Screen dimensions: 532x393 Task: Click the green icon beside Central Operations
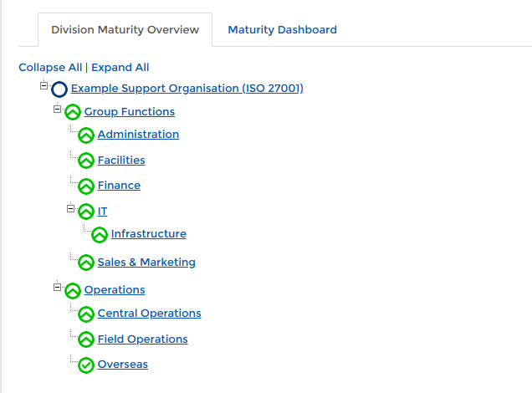click(x=86, y=314)
